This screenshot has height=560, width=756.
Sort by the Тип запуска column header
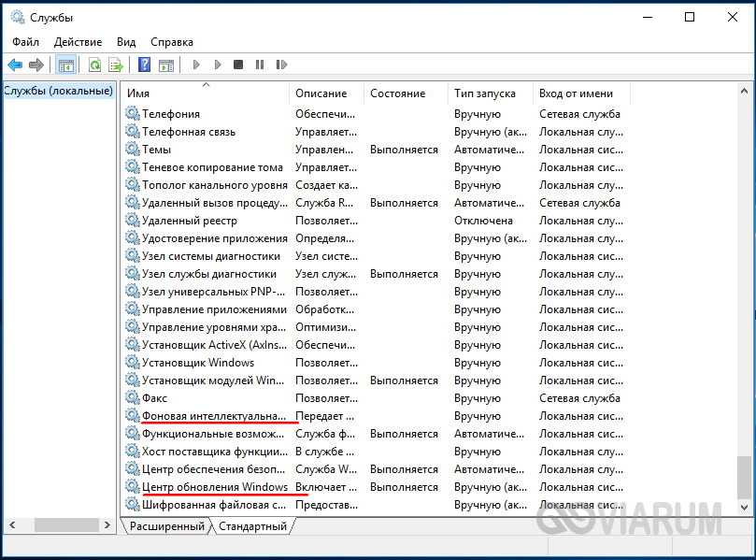tap(490, 93)
